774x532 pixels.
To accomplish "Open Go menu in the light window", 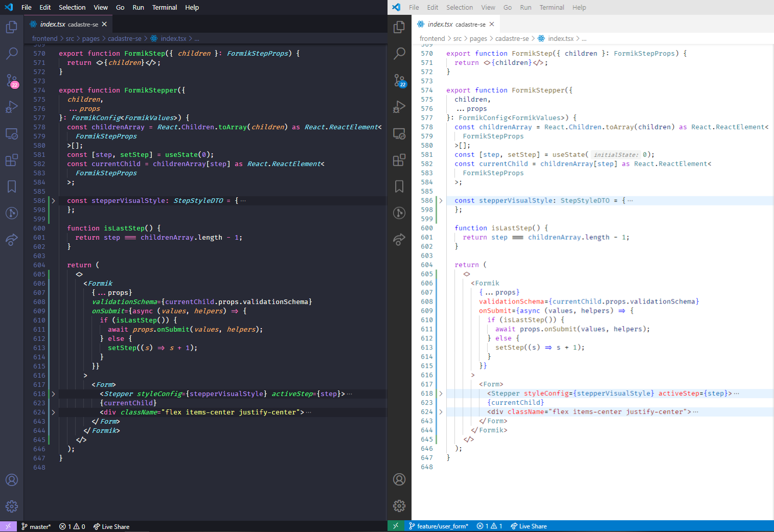I will (508, 8).
